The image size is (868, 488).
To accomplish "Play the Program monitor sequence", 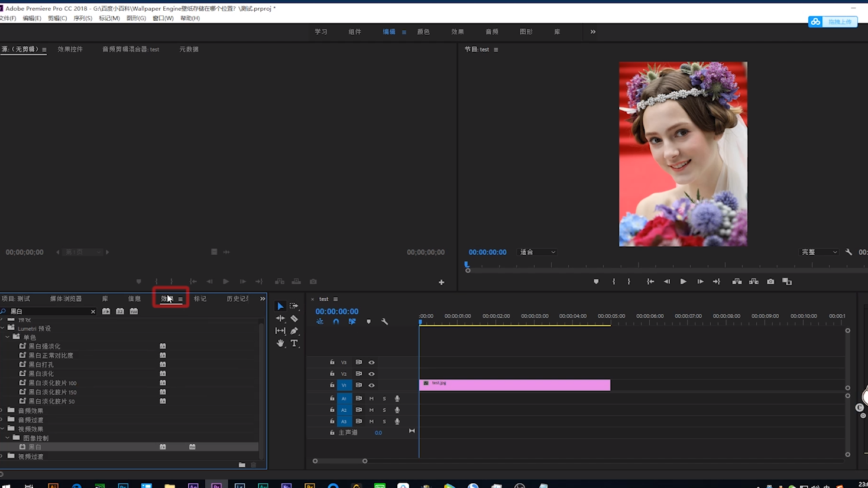I will 684,282.
